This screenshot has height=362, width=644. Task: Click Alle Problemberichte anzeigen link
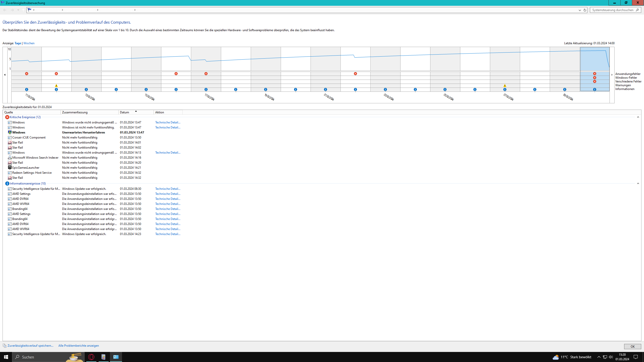[78, 346]
